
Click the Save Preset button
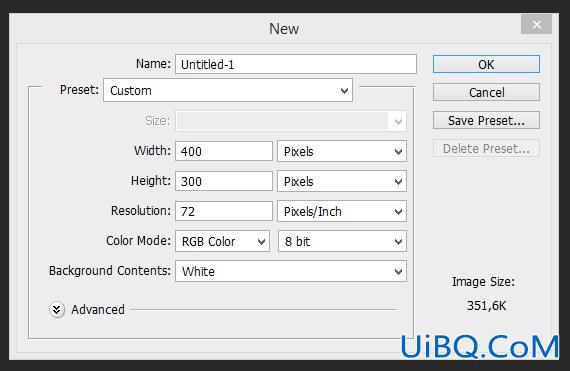(x=486, y=120)
